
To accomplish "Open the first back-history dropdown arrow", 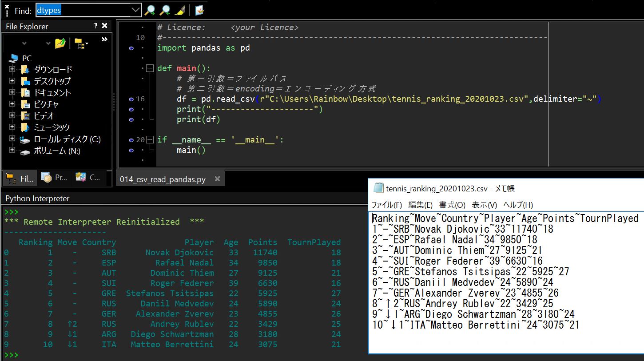I will 24,44.
